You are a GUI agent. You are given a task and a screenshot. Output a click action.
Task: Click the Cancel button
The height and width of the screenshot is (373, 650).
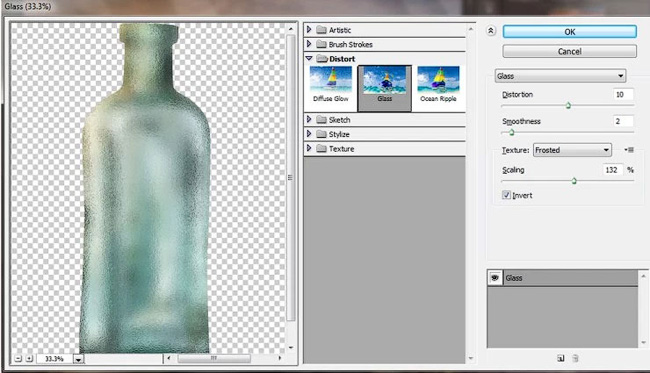[x=570, y=51]
